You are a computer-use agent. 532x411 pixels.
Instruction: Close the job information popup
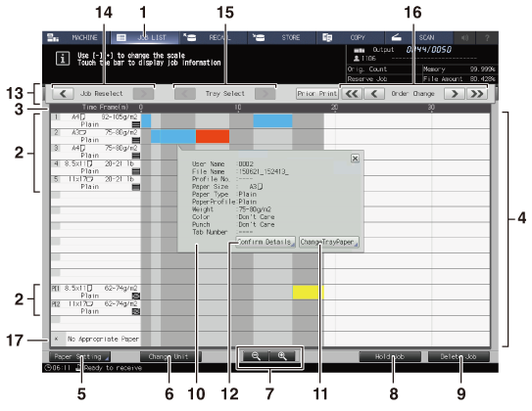click(x=355, y=159)
